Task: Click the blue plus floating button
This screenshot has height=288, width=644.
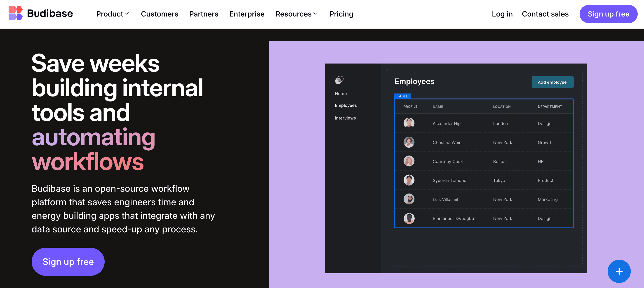Action: (x=619, y=271)
